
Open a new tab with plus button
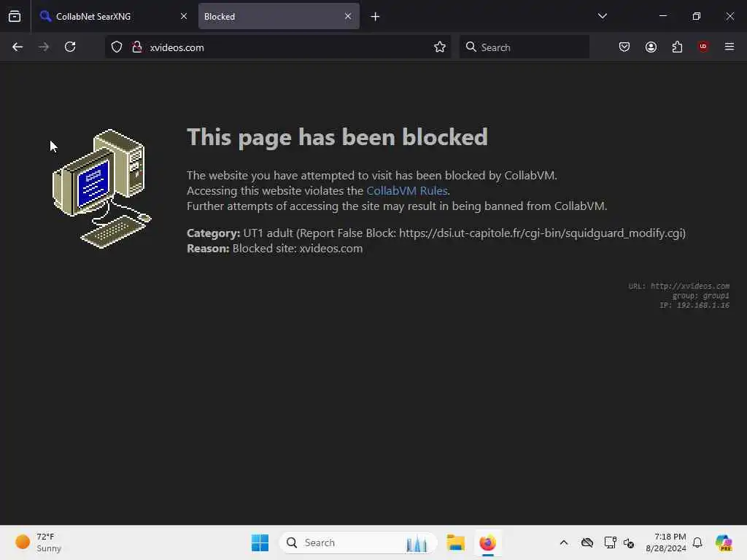376,17
